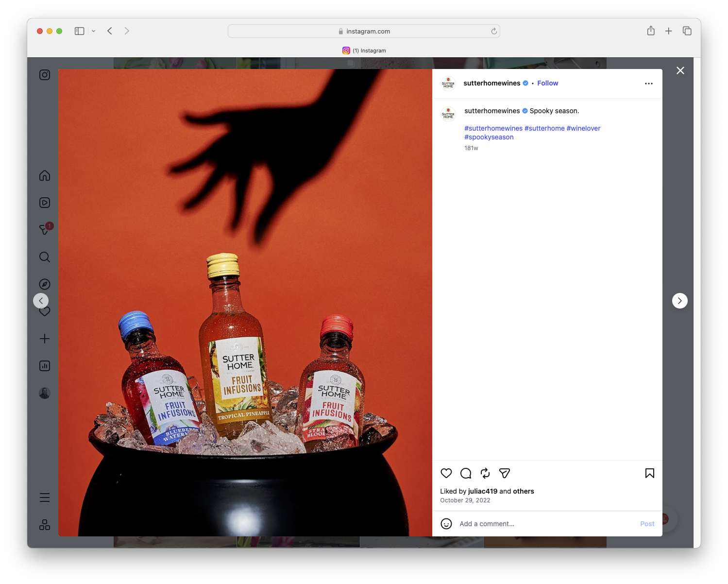Open the comment bubble icon
The height and width of the screenshot is (584, 728).
click(465, 473)
